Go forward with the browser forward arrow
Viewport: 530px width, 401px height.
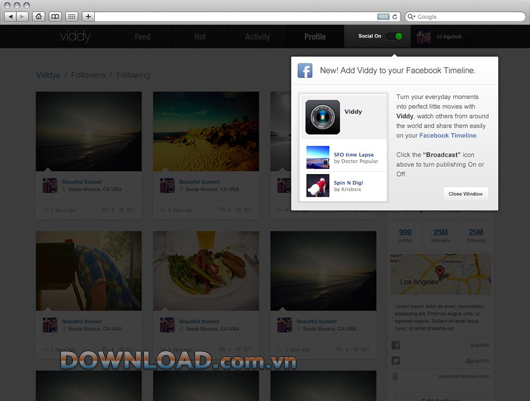pos(22,16)
